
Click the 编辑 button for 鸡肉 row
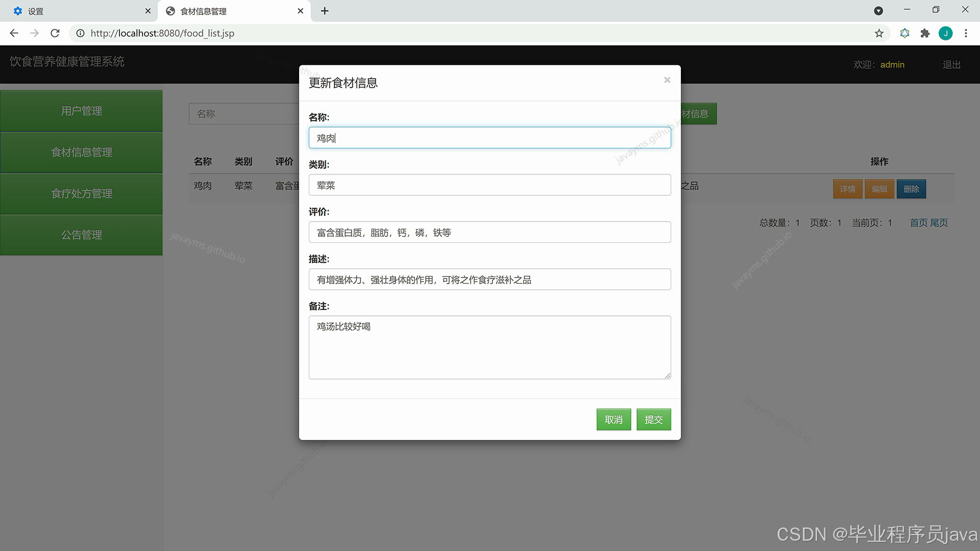pos(879,189)
